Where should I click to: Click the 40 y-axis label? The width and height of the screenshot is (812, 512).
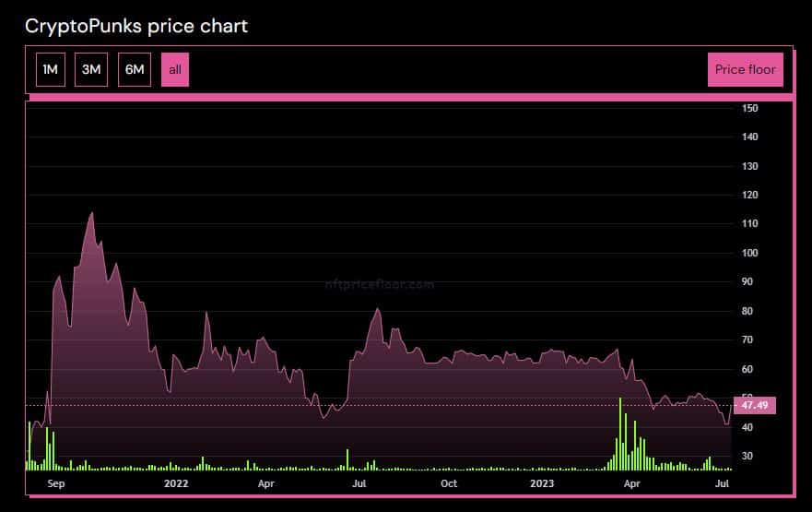pyautogui.click(x=747, y=427)
